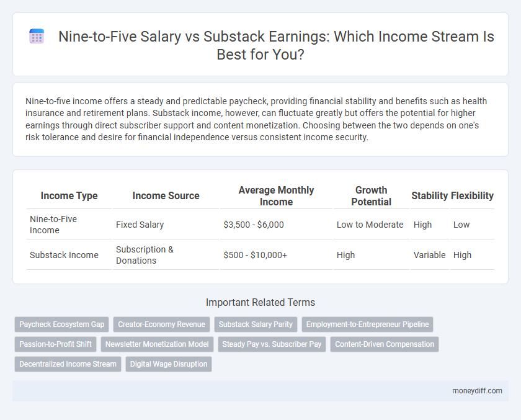Visit the moneydiff.com footer link
Viewport: 521px width, 420px height.
coord(477,391)
